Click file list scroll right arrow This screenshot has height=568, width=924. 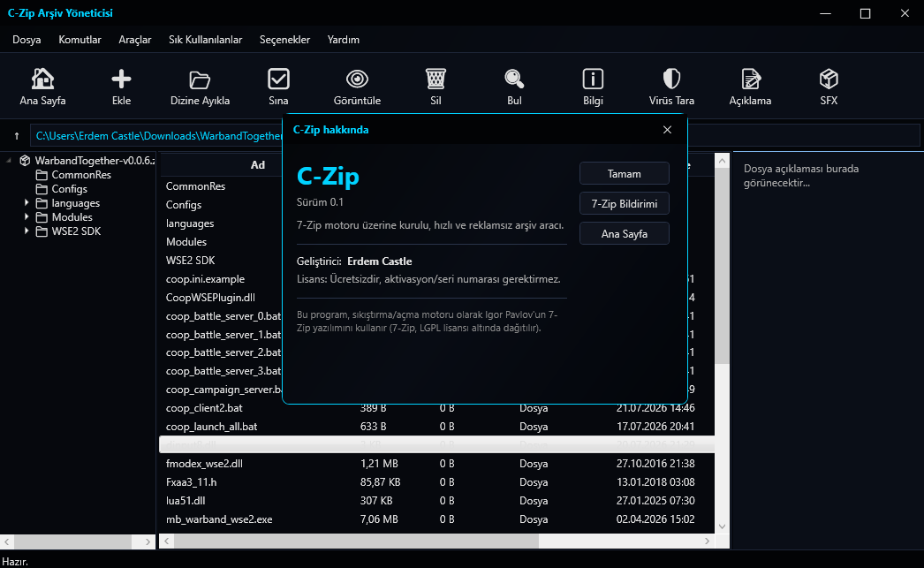click(x=708, y=541)
